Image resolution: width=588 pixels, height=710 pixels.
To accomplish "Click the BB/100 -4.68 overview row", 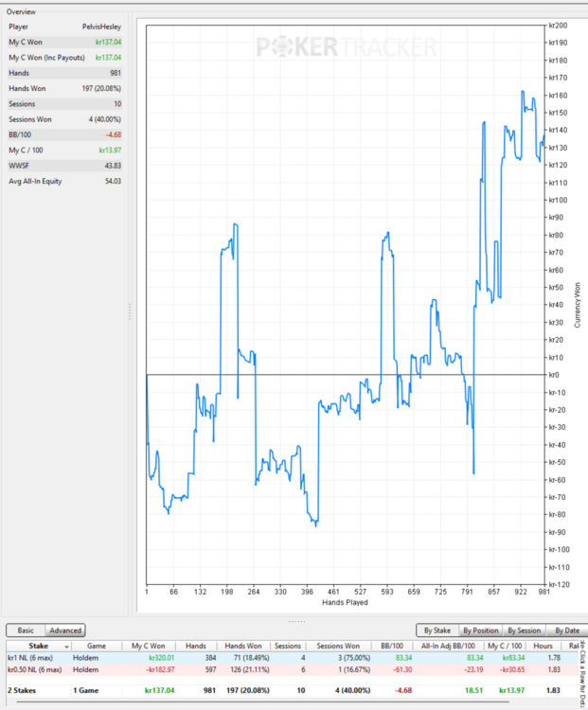I will click(x=64, y=134).
